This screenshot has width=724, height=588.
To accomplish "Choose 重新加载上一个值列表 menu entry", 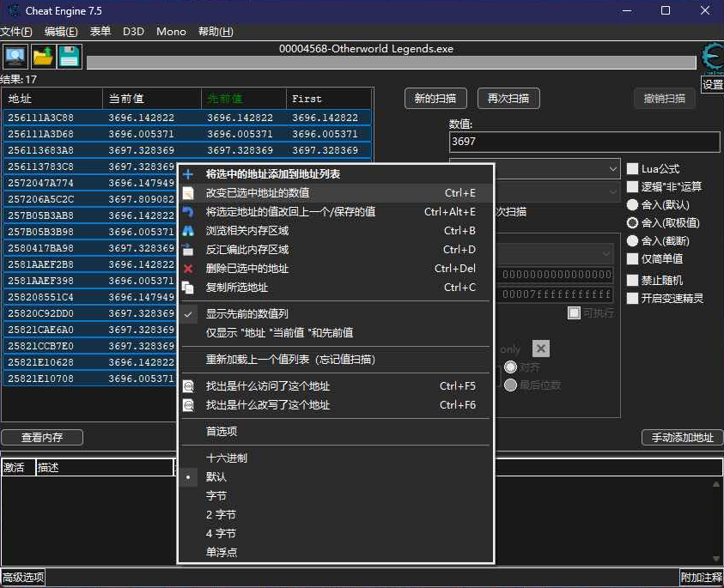I will pos(336,360).
